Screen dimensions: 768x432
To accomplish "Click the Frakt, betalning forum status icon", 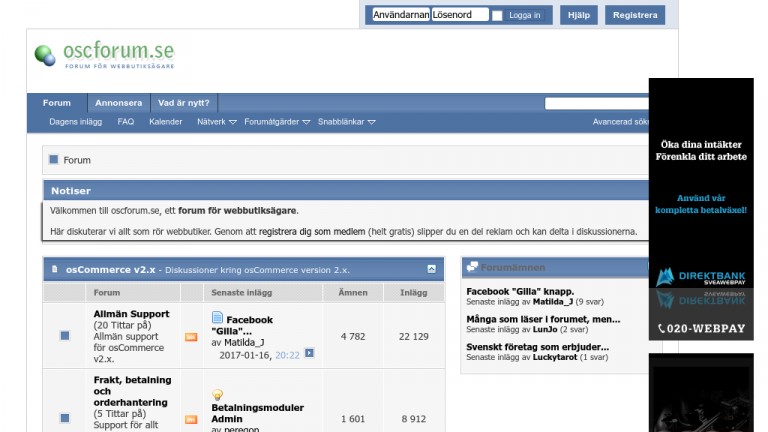I will [65, 417].
